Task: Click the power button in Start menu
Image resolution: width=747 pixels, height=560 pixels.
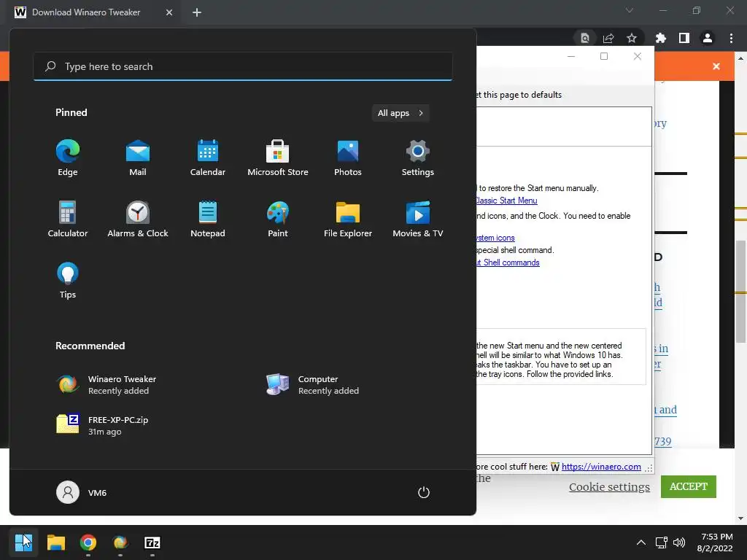Action: (x=424, y=492)
